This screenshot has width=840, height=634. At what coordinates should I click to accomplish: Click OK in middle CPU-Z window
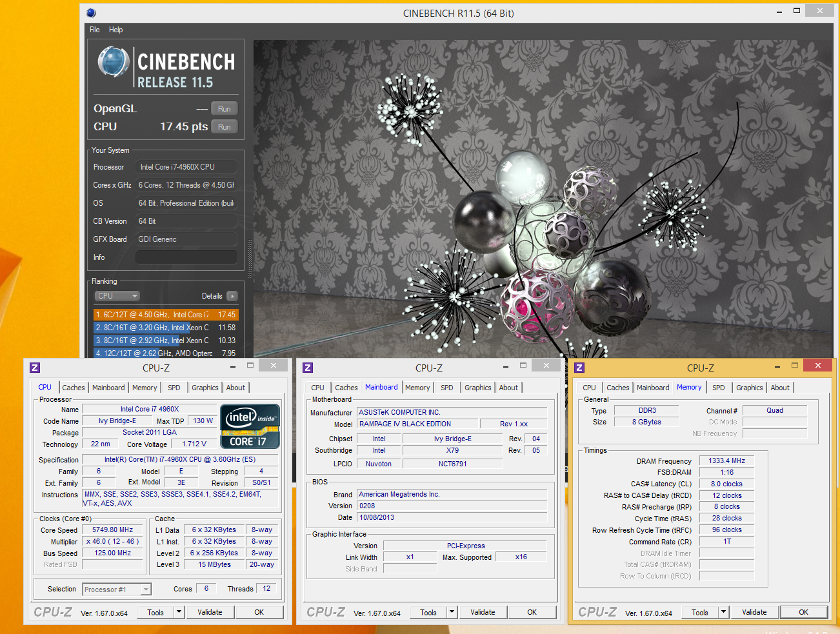532,612
